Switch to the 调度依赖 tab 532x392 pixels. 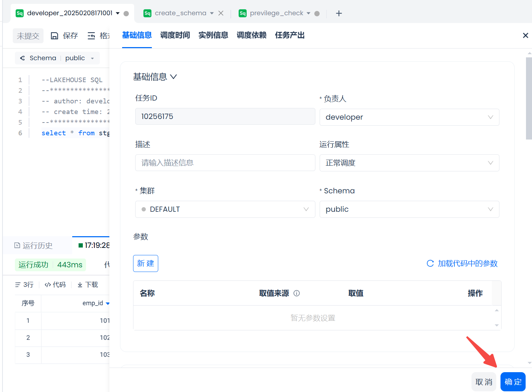click(251, 35)
